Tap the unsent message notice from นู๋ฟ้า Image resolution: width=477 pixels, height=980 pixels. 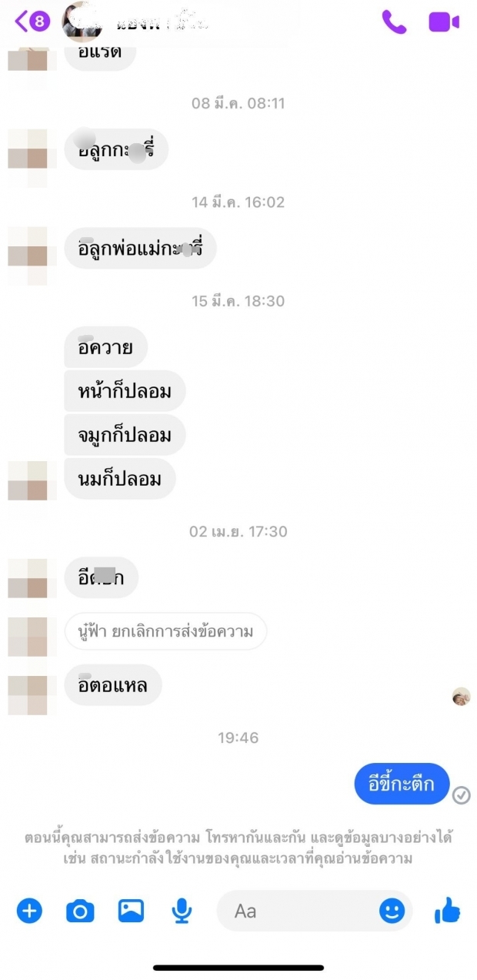click(165, 631)
